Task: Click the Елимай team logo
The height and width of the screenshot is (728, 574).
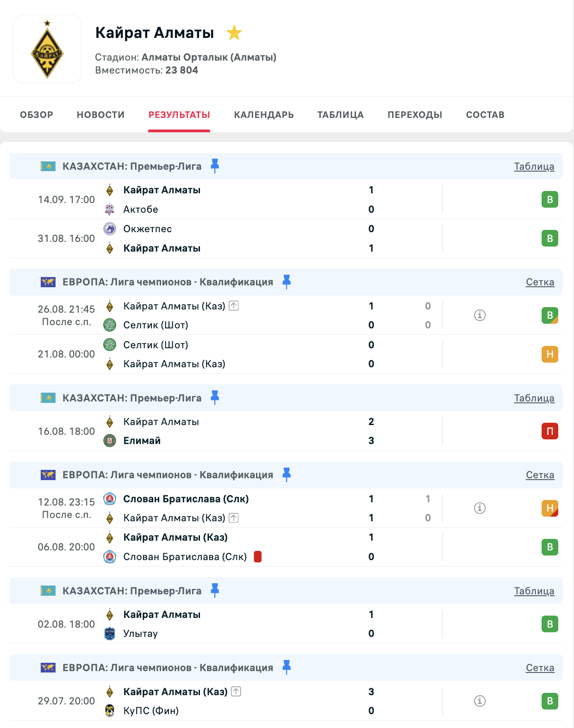Action: tap(110, 441)
